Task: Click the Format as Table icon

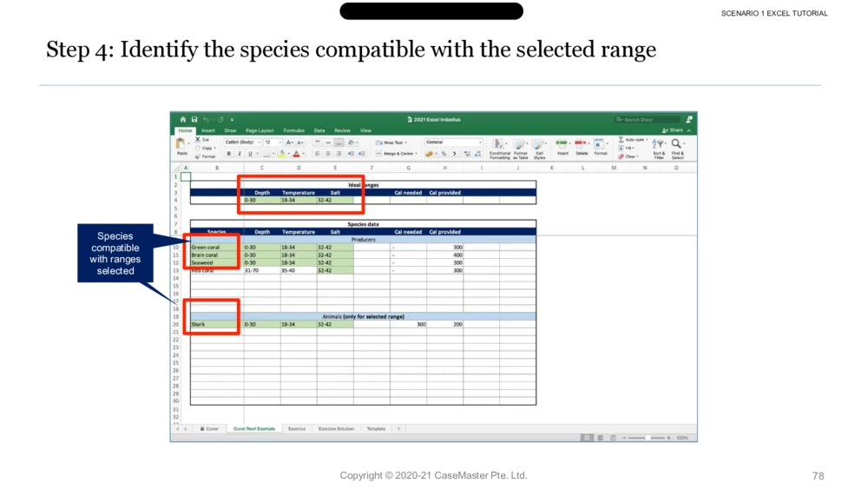Action: [521, 149]
